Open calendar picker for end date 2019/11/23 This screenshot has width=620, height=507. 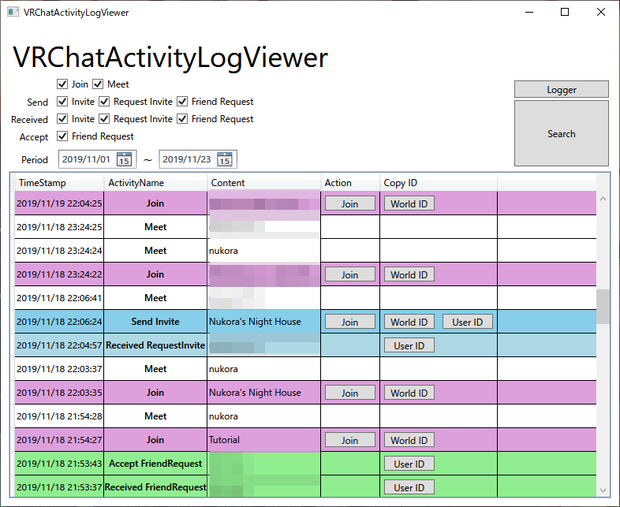tap(225, 159)
